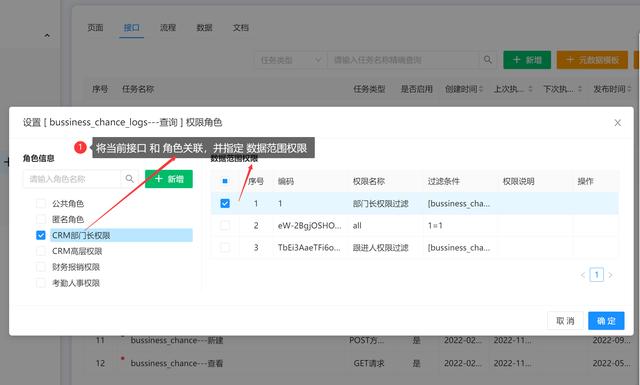Click green 新增 button in background toolbar

tap(527, 60)
